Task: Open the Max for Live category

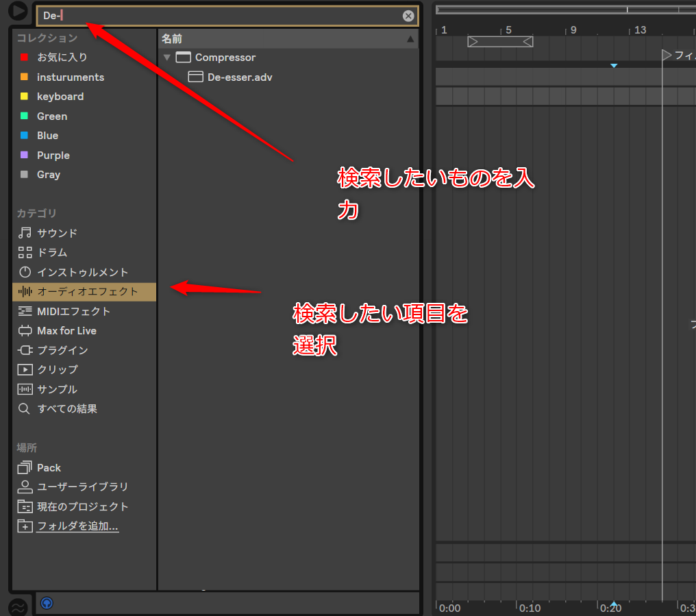Action: tap(66, 331)
